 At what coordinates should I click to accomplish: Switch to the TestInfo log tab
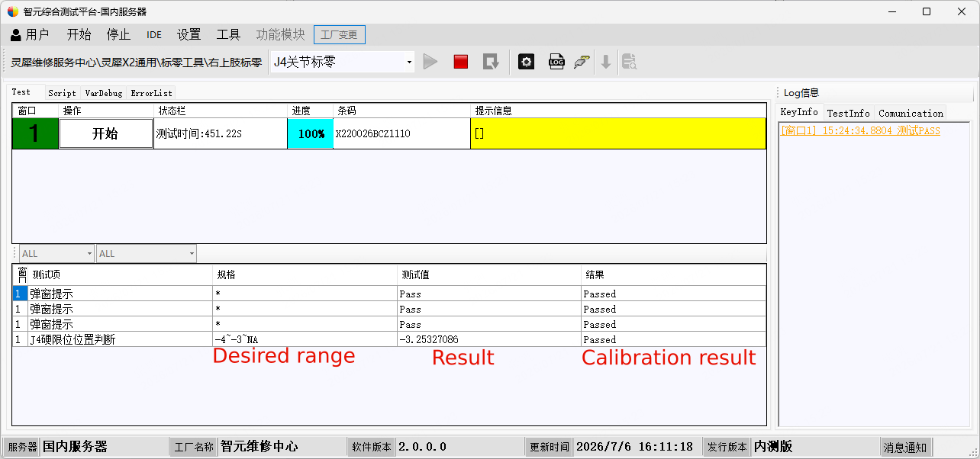click(x=848, y=113)
